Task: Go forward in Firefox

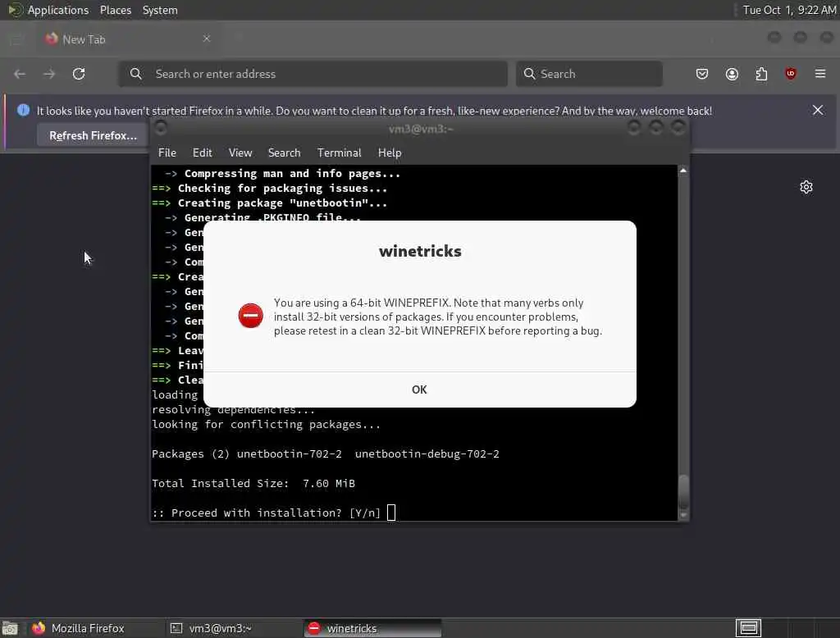Action: [x=49, y=74]
